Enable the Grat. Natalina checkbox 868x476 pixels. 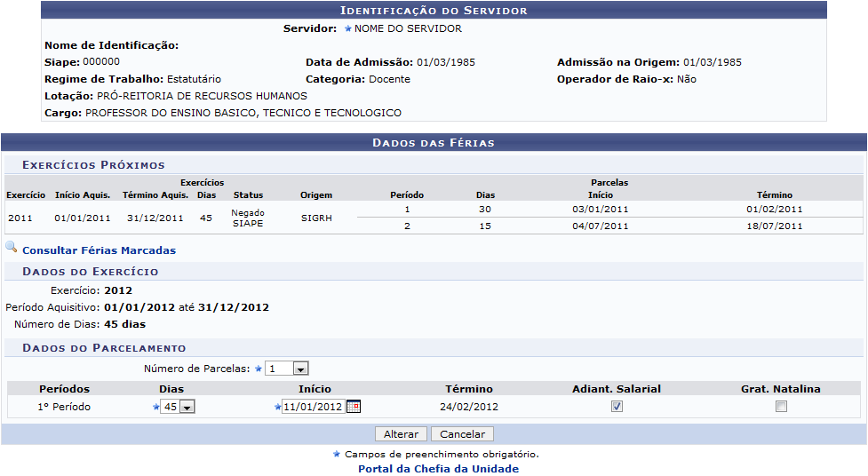point(781,407)
